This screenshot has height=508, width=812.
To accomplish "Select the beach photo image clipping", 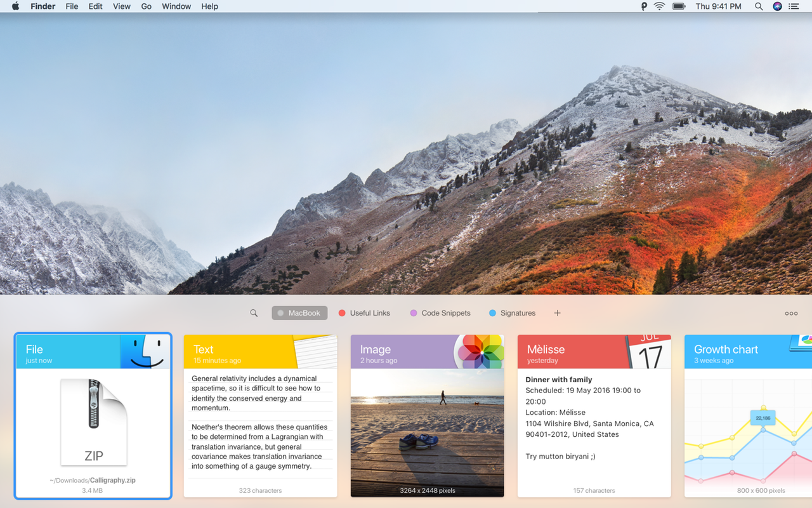I will tap(428, 416).
